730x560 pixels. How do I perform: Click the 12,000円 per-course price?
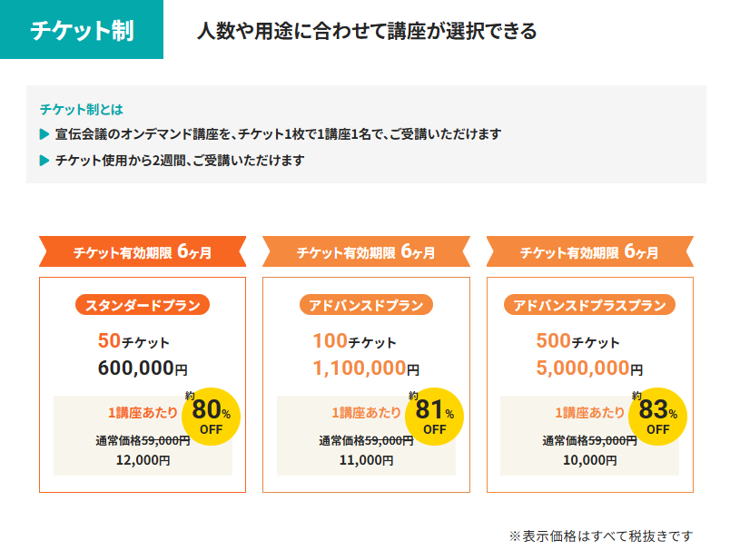tap(143, 460)
